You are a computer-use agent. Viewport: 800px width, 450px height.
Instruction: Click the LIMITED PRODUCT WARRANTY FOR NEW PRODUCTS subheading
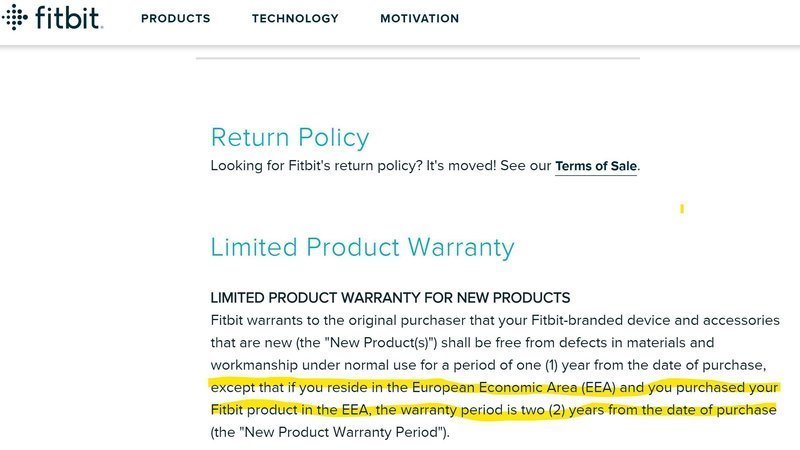390,298
